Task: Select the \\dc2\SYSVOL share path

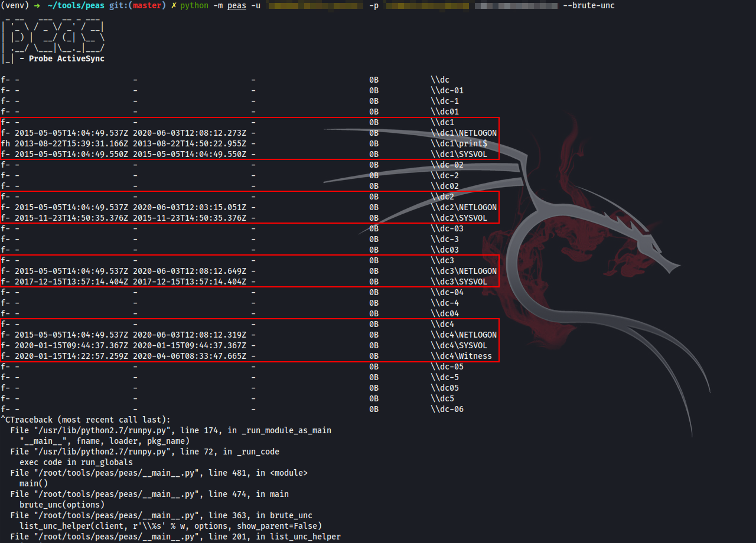Action: 459,218
